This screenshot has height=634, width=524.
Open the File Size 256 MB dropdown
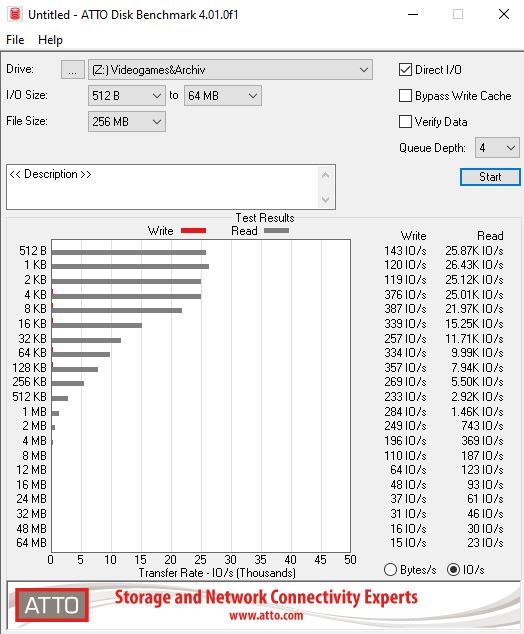pyautogui.click(x=127, y=122)
